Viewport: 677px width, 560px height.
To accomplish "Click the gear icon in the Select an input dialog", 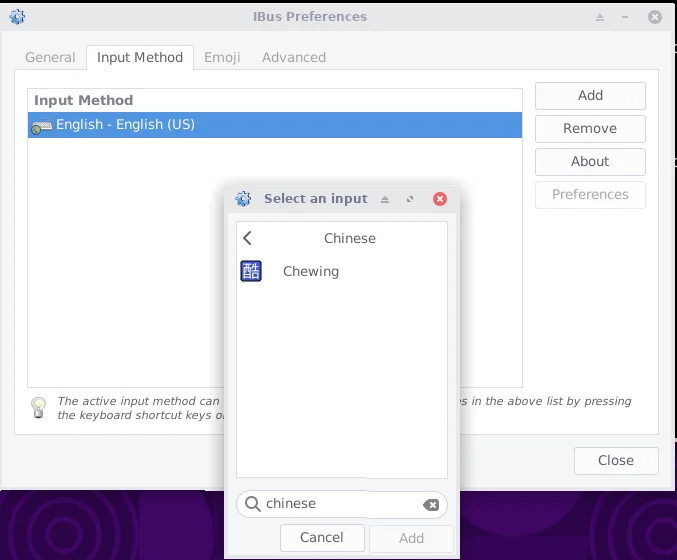I will point(243,199).
